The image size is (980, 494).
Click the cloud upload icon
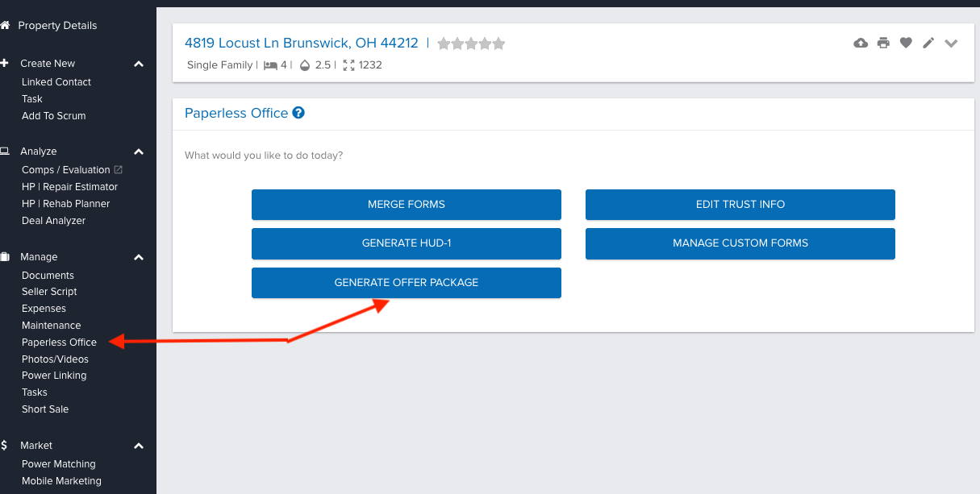coord(861,44)
